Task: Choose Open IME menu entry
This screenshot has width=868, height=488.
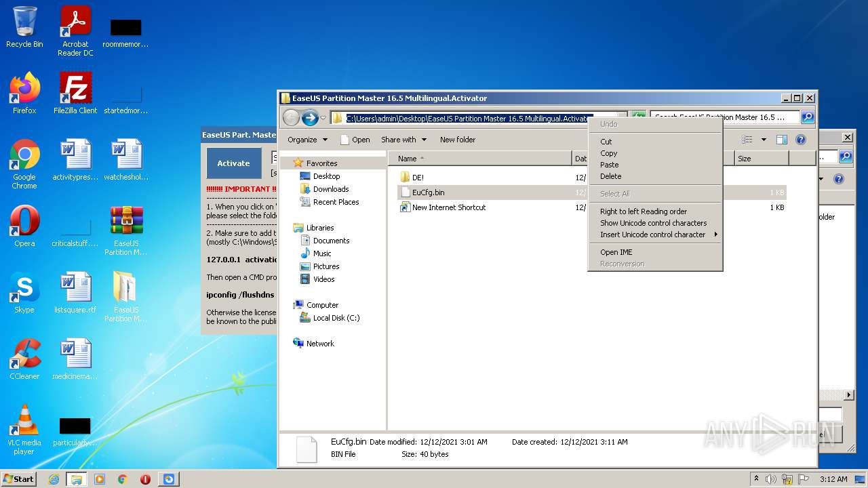Action: click(655, 252)
